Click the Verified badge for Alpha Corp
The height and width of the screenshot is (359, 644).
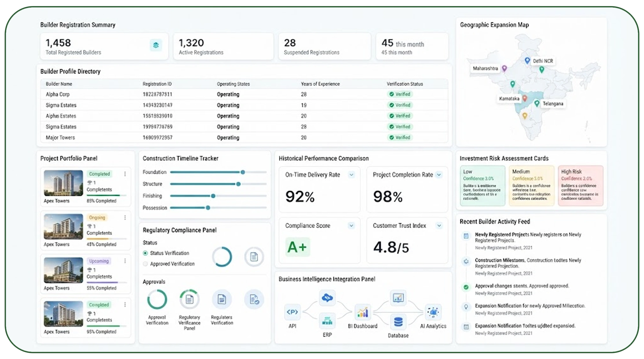pyautogui.click(x=400, y=94)
